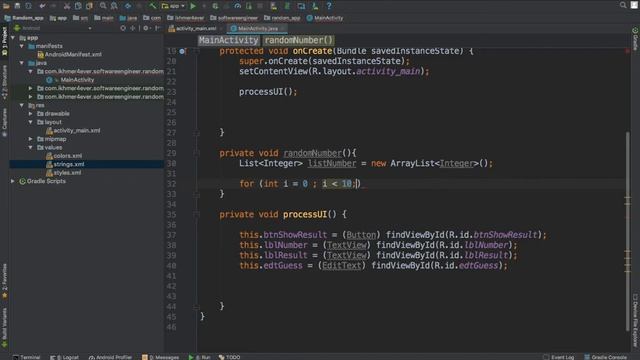Viewport: 640px width, 360px height.
Task: Click the Random_app breadcrumb
Action: pos(24,18)
